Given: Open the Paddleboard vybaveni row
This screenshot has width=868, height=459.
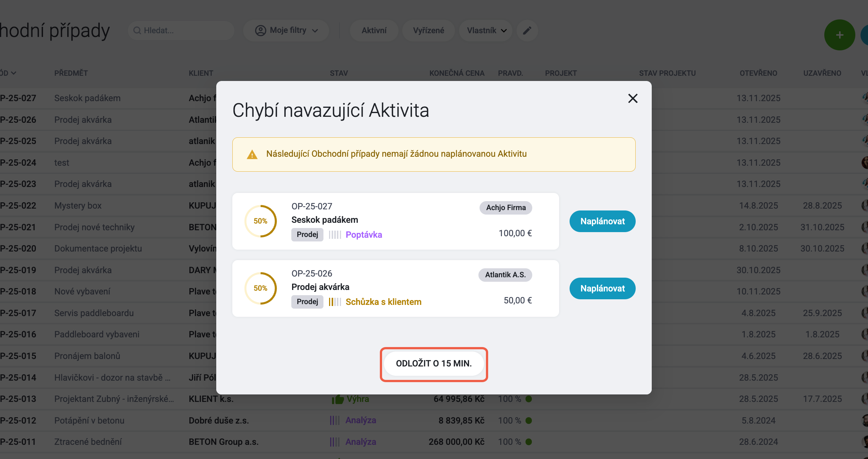Looking at the screenshot, I should [97, 334].
